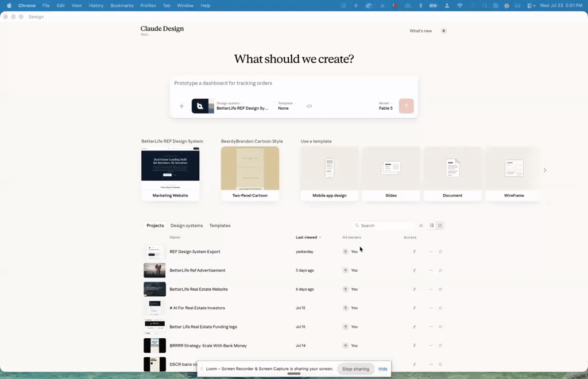
Task: Open REF Design System Export project
Action: [195, 252]
